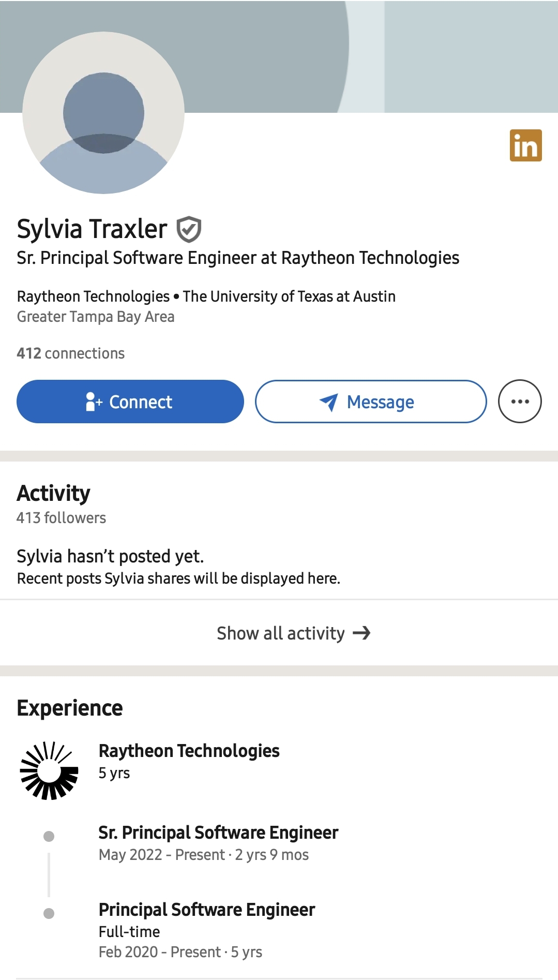
Task: Click the verification shield badge beside the name
Action: coord(189,229)
